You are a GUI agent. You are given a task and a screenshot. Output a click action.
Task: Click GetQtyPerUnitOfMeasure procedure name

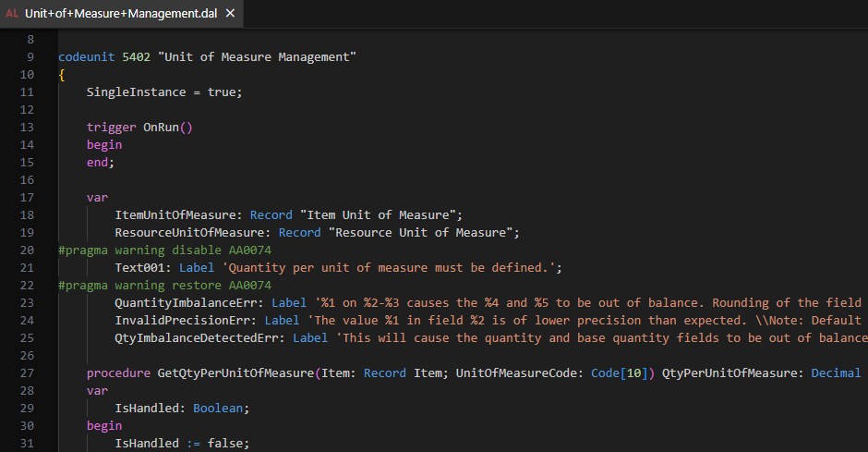pos(235,373)
